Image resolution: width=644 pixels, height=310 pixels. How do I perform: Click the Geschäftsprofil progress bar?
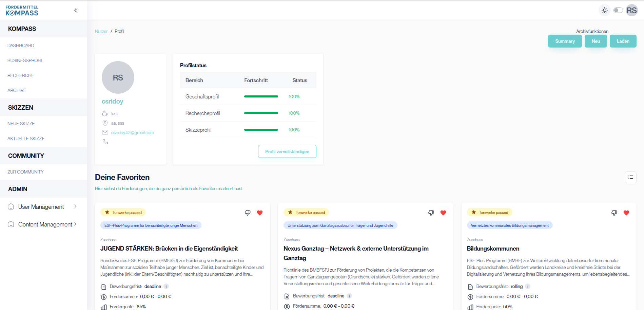[x=261, y=96]
